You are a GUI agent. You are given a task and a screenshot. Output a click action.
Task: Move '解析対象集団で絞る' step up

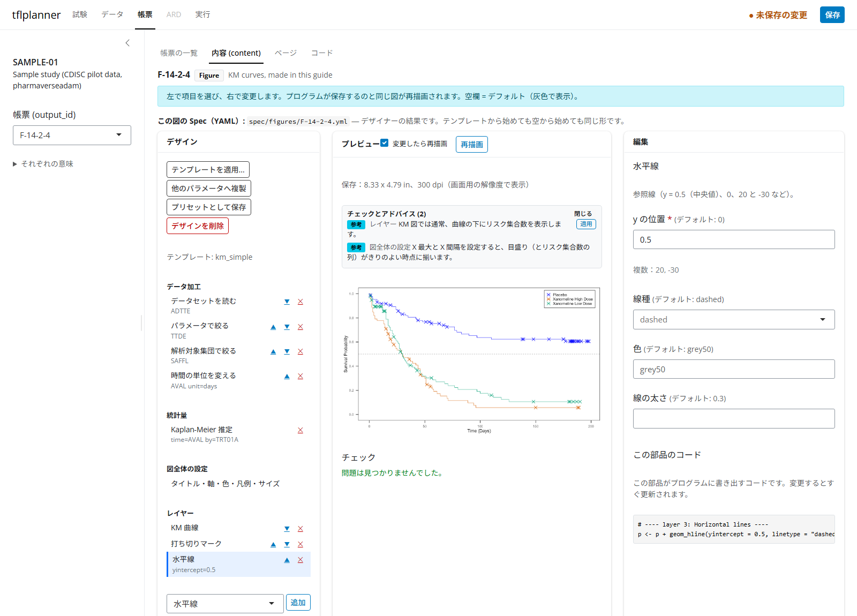pos(273,351)
